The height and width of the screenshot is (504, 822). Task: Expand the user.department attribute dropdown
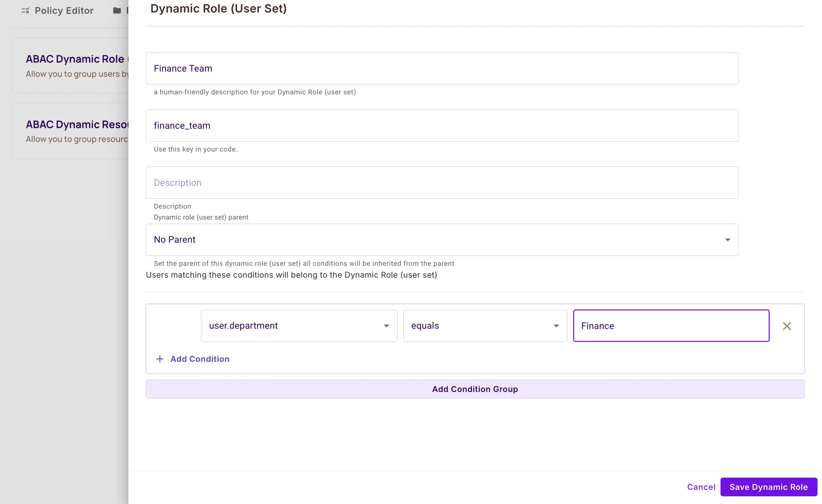coord(299,326)
